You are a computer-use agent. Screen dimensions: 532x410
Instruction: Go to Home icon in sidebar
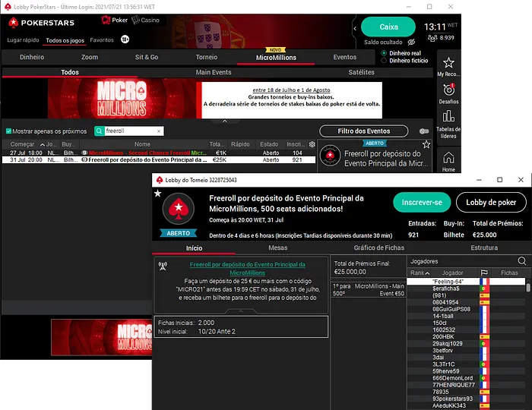click(x=448, y=158)
